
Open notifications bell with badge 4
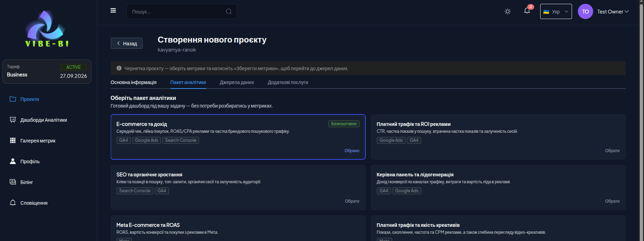point(527,11)
